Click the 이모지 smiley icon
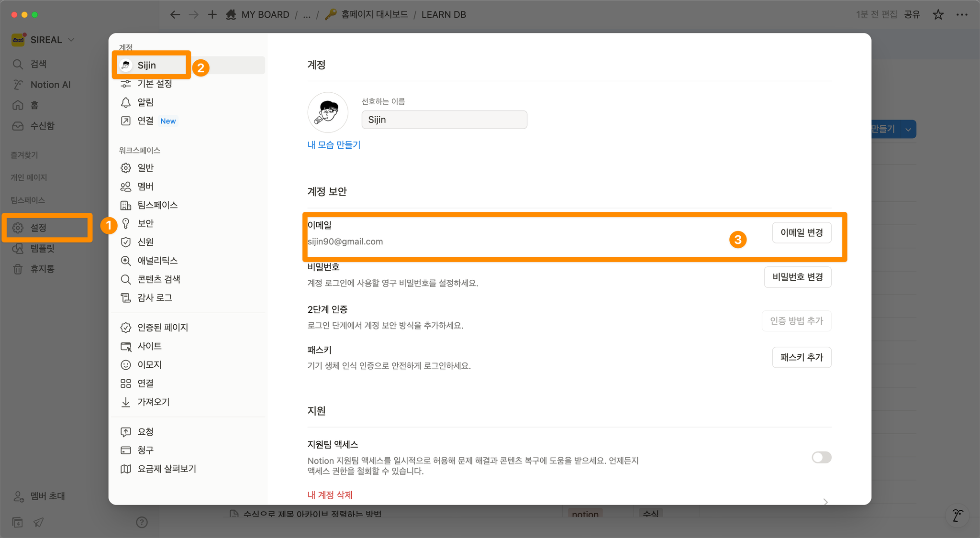Viewport: 980px width, 538px height. pos(125,365)
